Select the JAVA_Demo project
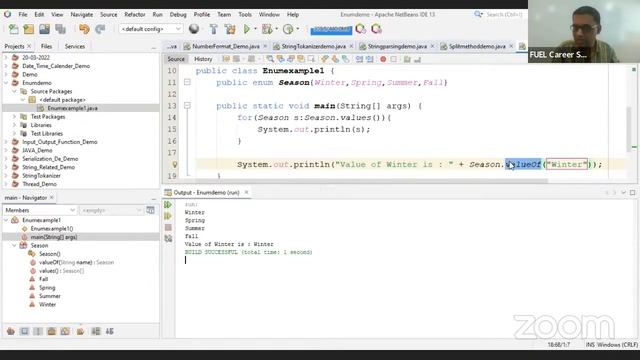Image resolution: width=640 pixels, height=360 pixels. click(37, 151)
